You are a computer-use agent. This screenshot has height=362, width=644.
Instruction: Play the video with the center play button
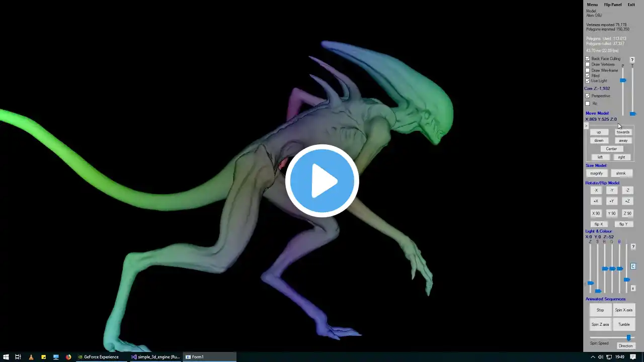tap(322, 180)
